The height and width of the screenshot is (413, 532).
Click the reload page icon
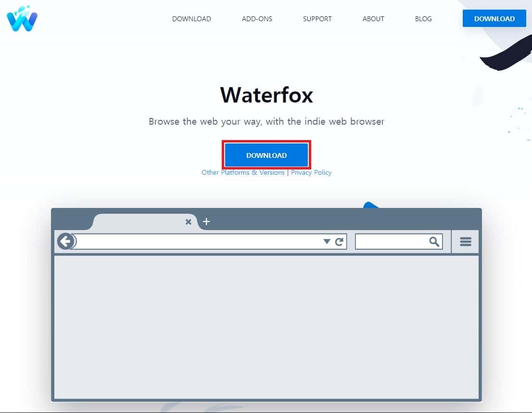pyautogui.click(x=340, y=241)
